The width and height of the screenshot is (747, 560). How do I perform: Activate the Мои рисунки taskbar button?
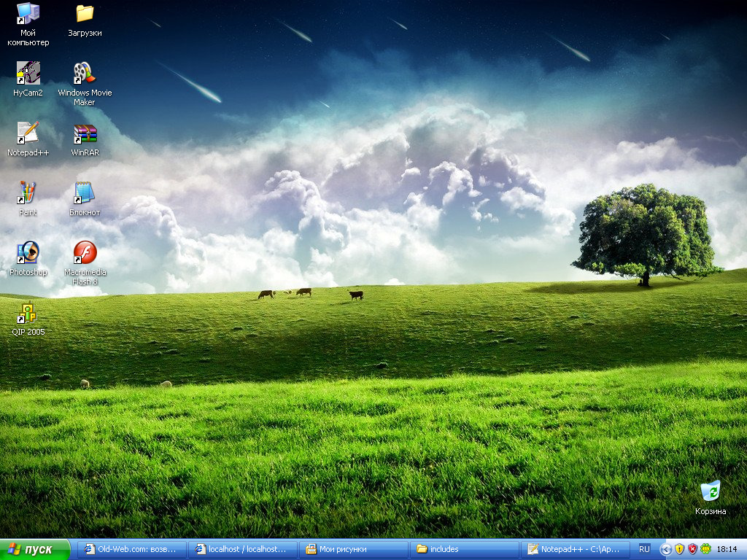coord(354,549)
